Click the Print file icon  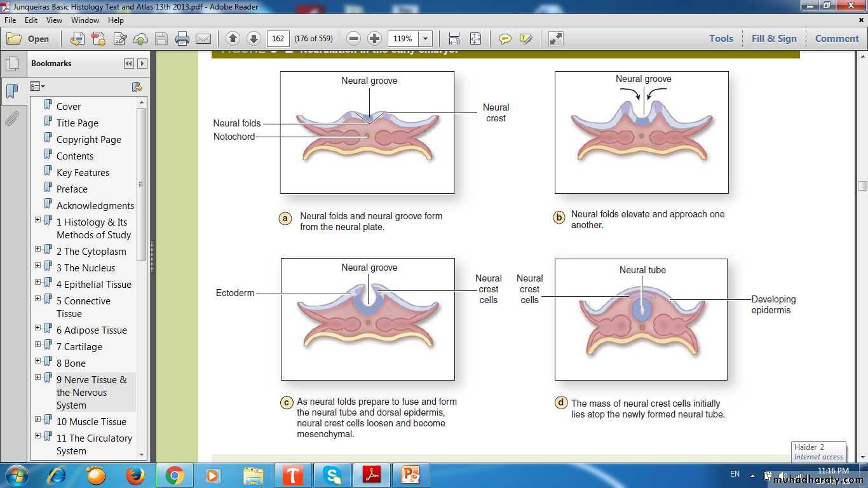coord(182,39)
